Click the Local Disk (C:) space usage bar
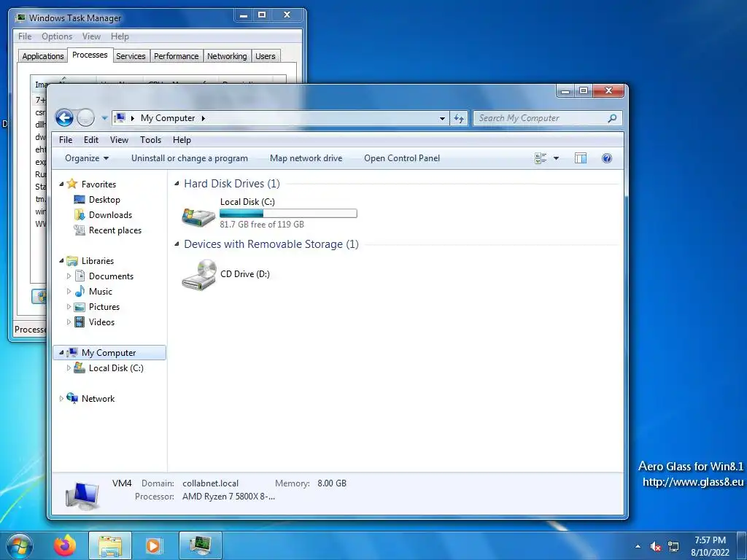The height and width of the screenshot is (560, 747). pyautogui.click(x=288, y=214)
